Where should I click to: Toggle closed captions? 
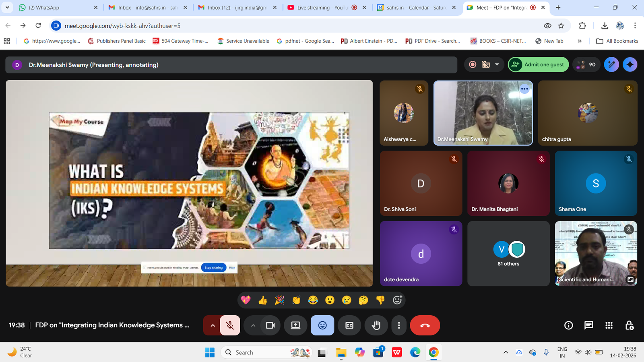pyautogui.click(x=349, y=325)
